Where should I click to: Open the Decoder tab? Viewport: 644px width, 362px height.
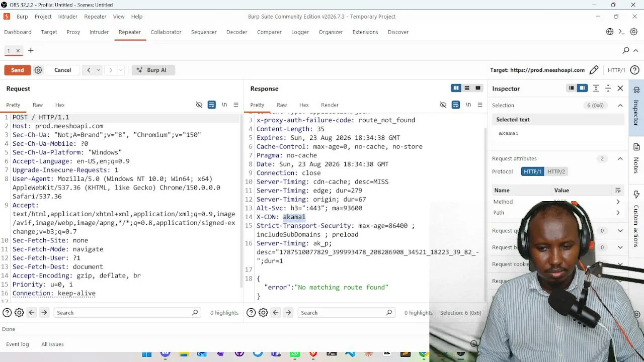pos(237,32)
